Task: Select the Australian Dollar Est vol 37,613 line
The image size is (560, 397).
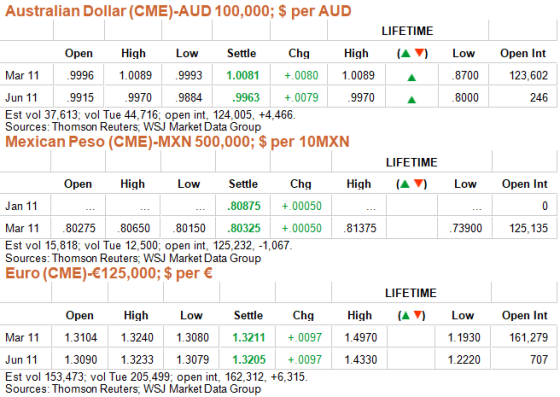Action: pos(150,115)
